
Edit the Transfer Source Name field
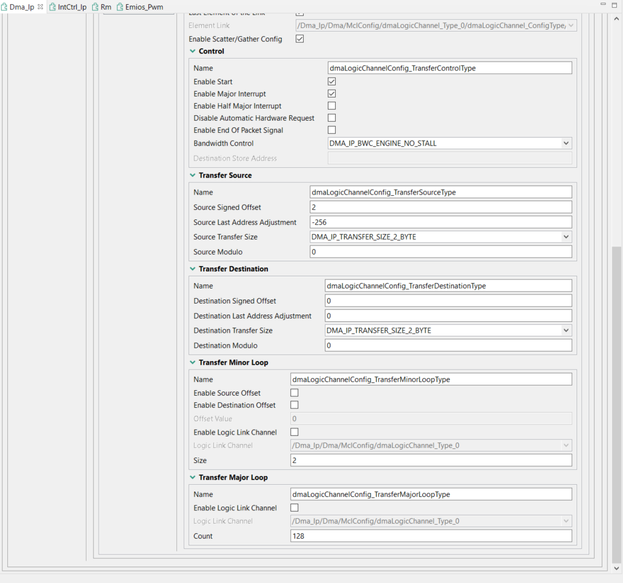point(441,192)
